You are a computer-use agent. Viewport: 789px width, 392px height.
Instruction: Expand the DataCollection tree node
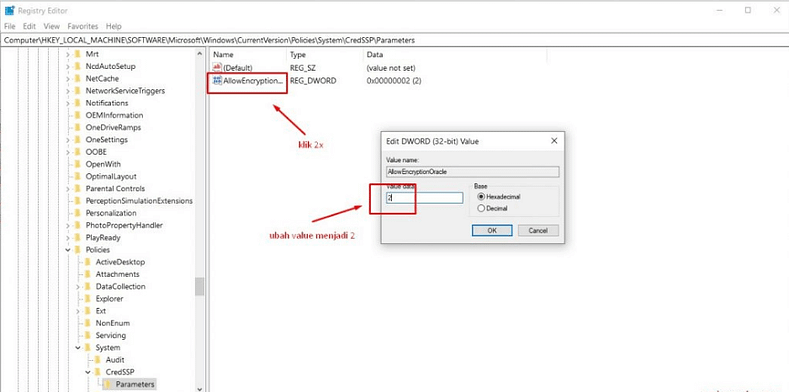point(78,286)
